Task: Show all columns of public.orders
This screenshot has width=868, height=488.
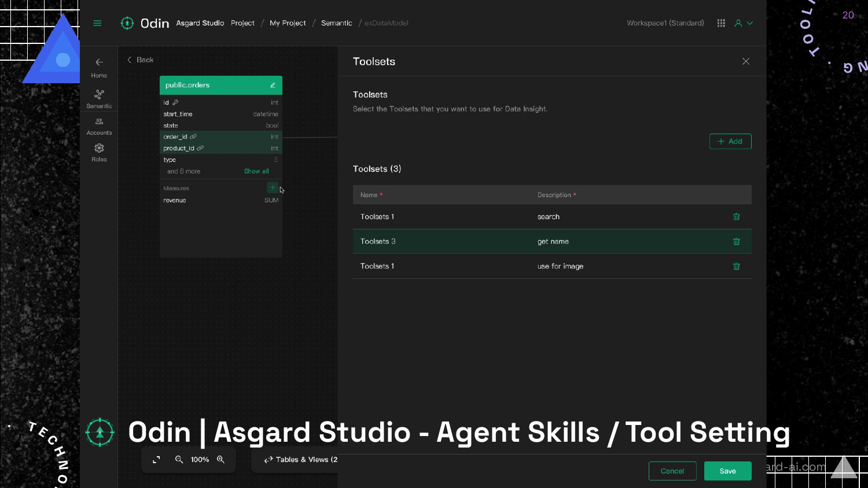Action: (x=256, y=171)
